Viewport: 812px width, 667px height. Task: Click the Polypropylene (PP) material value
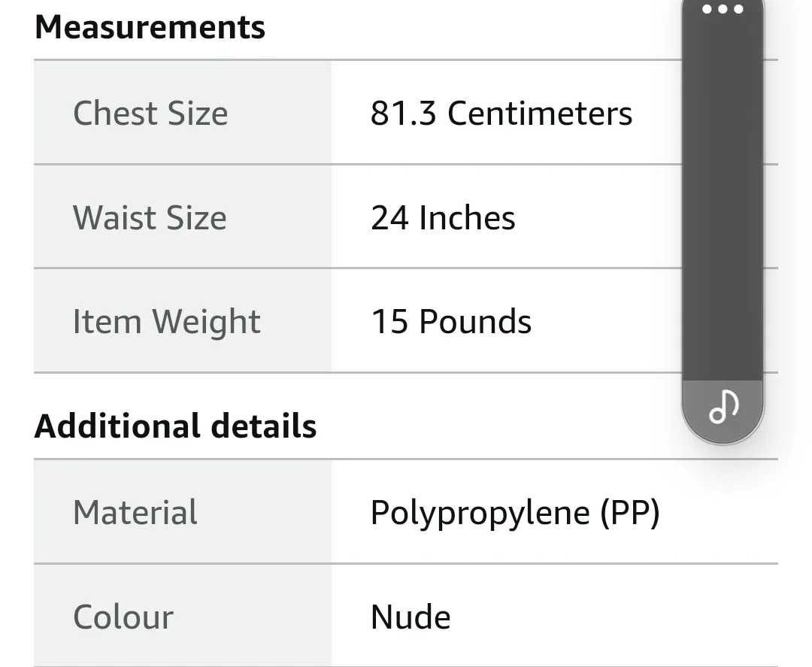(x=514, y=512)
